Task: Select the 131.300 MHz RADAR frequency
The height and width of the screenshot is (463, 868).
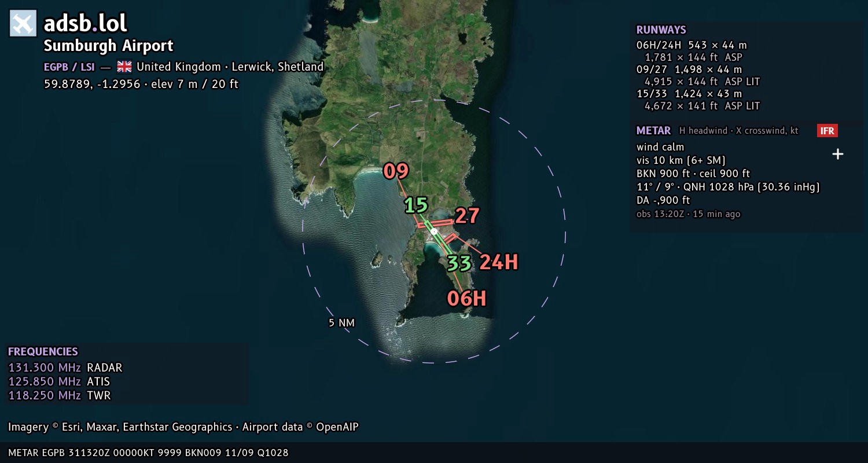Action: [x=65, y=368]
